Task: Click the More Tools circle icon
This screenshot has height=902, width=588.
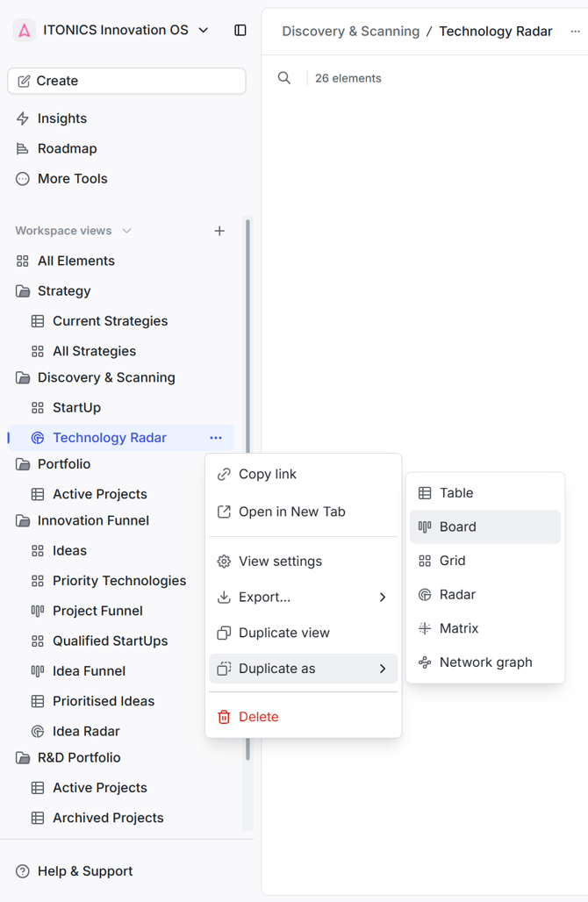Action: [x=23, y=178]
